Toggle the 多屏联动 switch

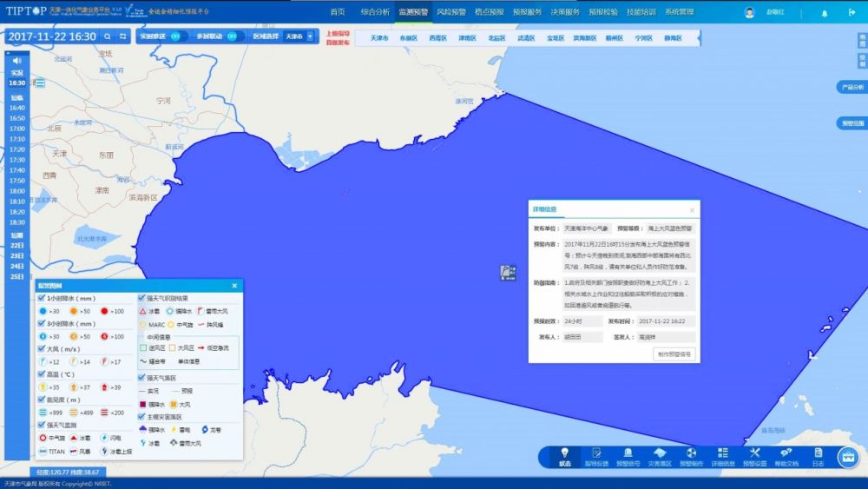click(232, 36)
